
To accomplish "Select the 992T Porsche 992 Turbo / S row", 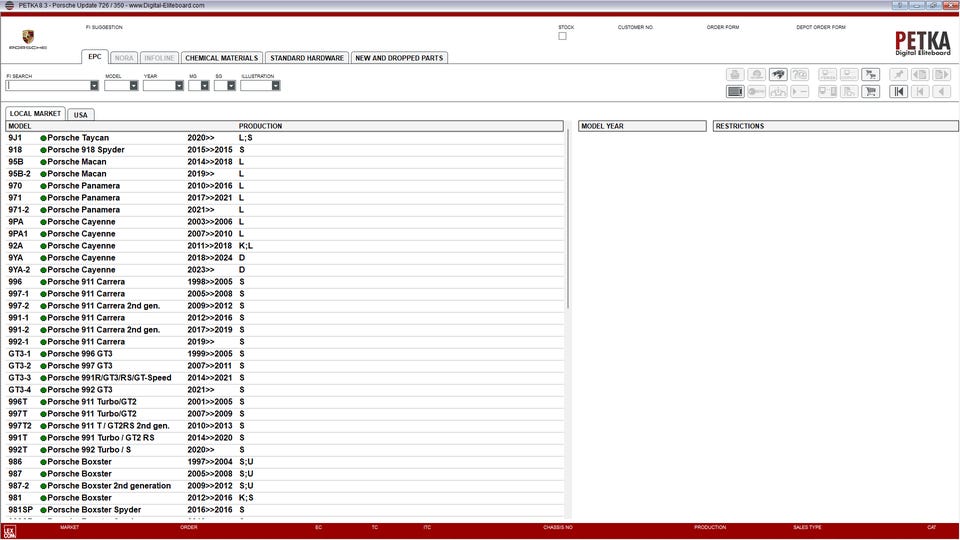I will 285,450.
